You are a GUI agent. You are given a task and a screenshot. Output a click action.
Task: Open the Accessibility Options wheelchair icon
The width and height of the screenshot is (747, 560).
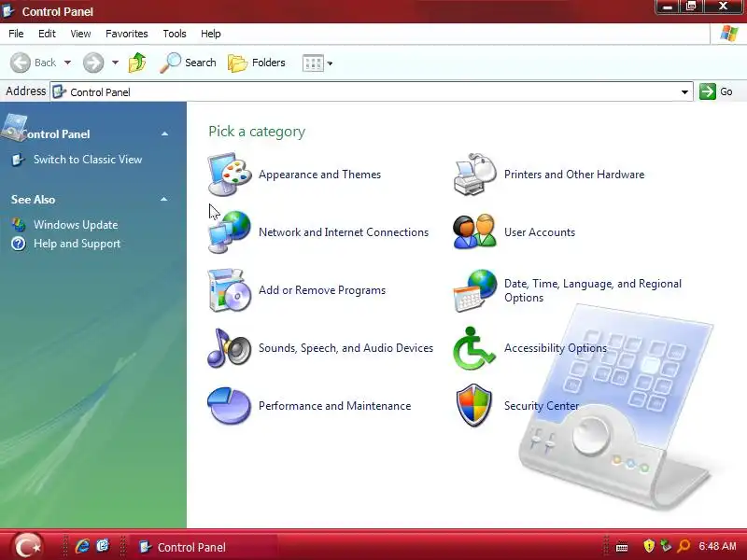473,348
